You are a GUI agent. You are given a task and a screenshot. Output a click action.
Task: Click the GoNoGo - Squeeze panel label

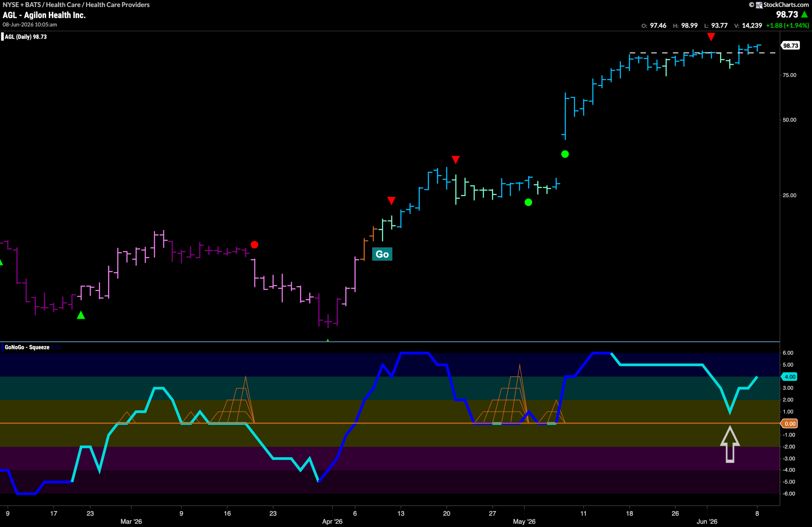click(x=27, y=347)
